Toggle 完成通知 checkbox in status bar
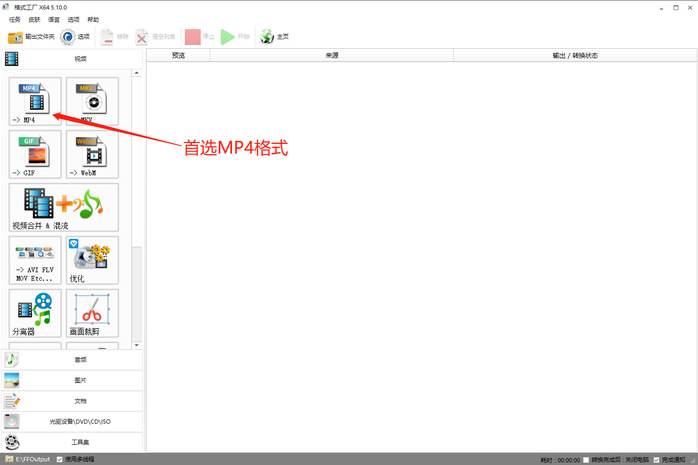The height and width of the screenshot is (465, 698). click(x=656, y=459)
